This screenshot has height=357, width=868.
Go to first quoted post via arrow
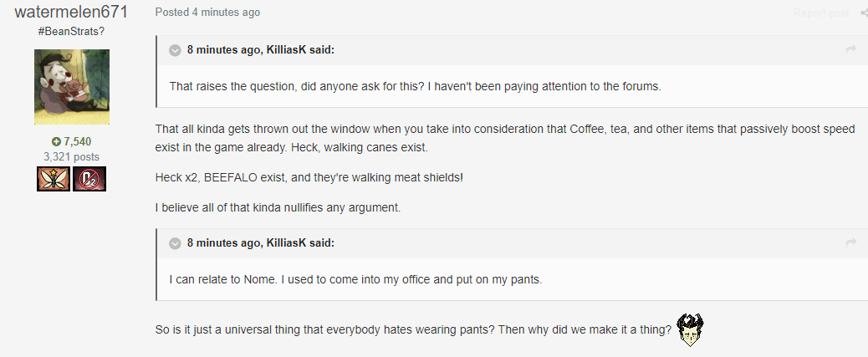[851, 50]
